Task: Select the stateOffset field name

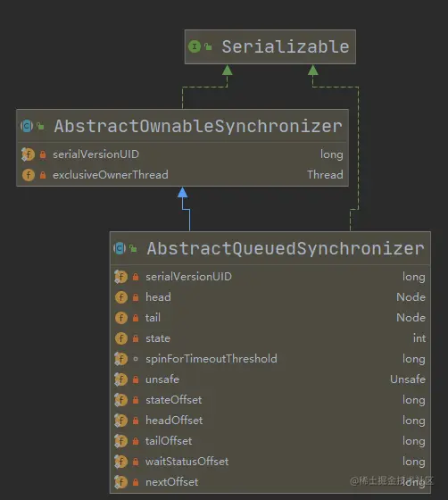Action: point(174,400)
